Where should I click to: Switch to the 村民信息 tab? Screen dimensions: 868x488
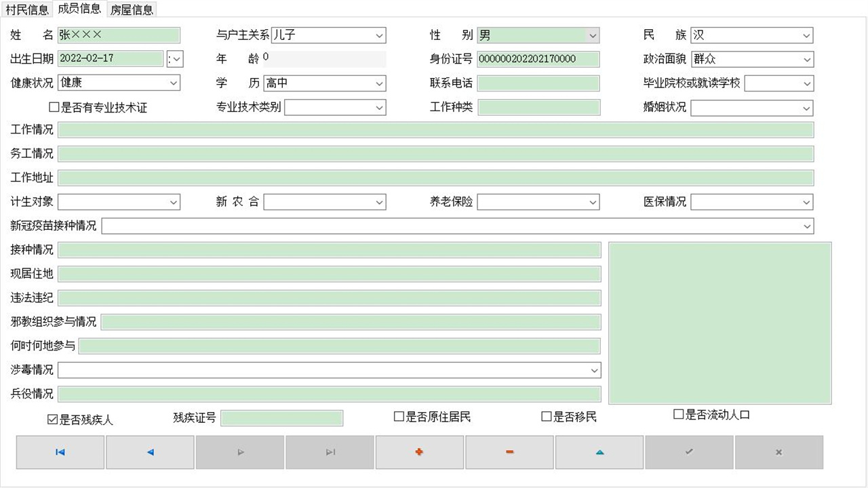tap(28, 9)
